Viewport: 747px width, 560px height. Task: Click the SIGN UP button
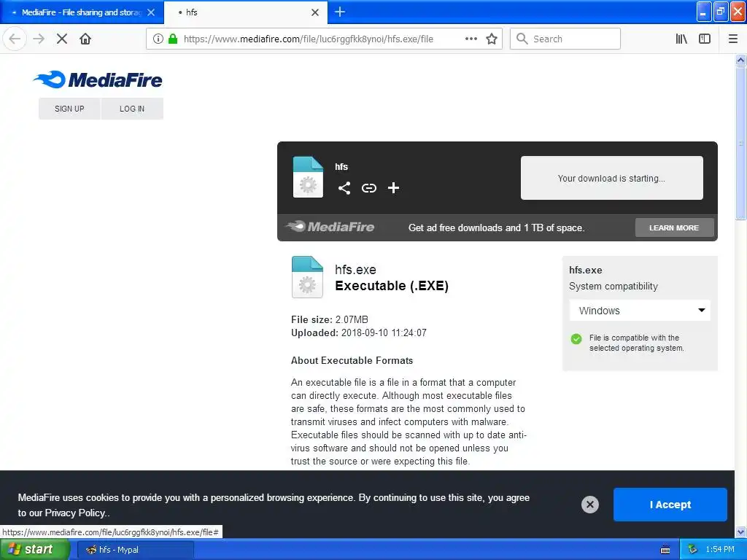pyautogui.click(x=69, y=109)
